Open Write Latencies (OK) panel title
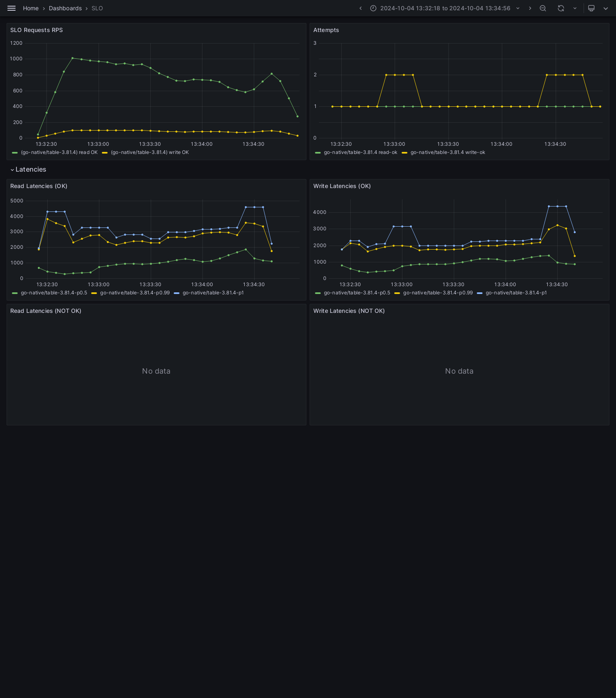The image size is (616, 698). point(342,186)
